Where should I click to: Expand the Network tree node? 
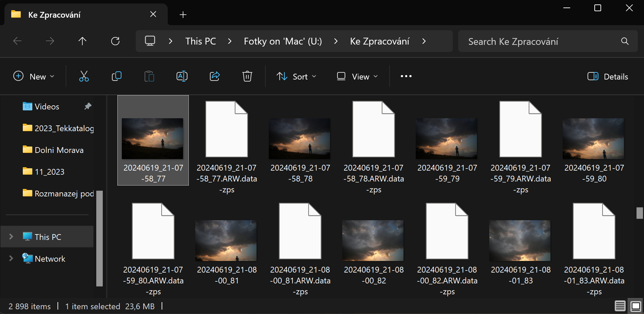tap(11, 258)
